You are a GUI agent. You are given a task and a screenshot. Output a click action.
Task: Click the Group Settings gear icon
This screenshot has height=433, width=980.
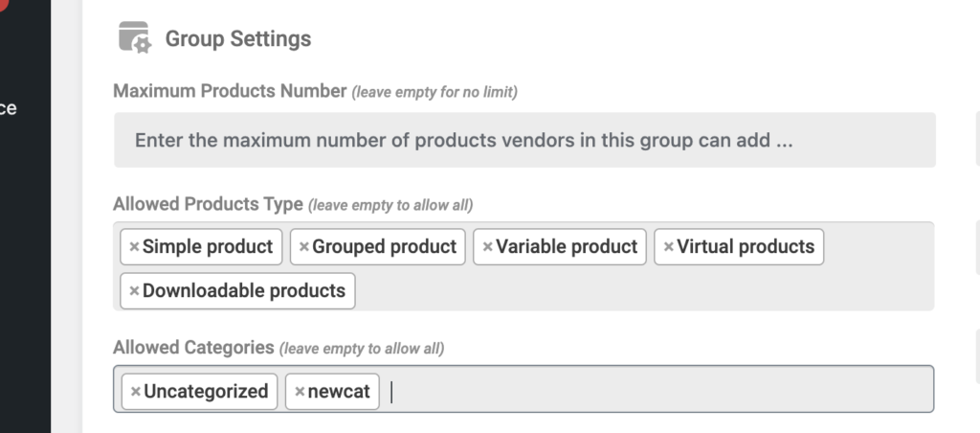[135, 37]
